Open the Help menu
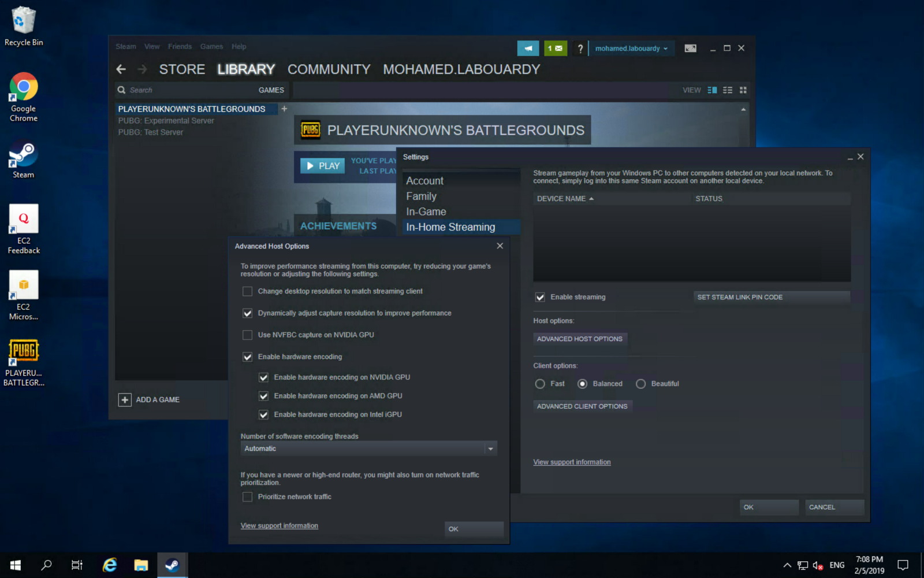924x578 pixels. (239, 47)
